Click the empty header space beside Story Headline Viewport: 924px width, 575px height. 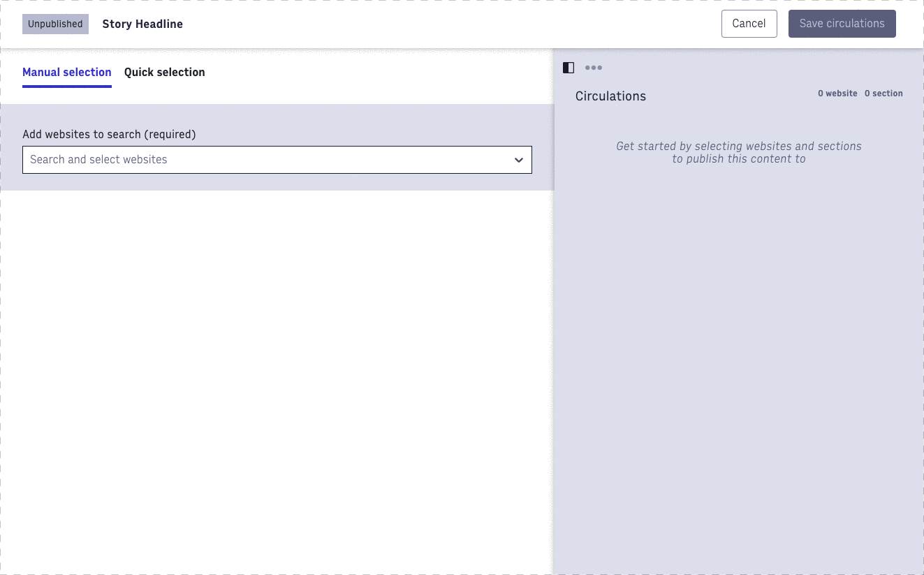[x=447, y=24]
